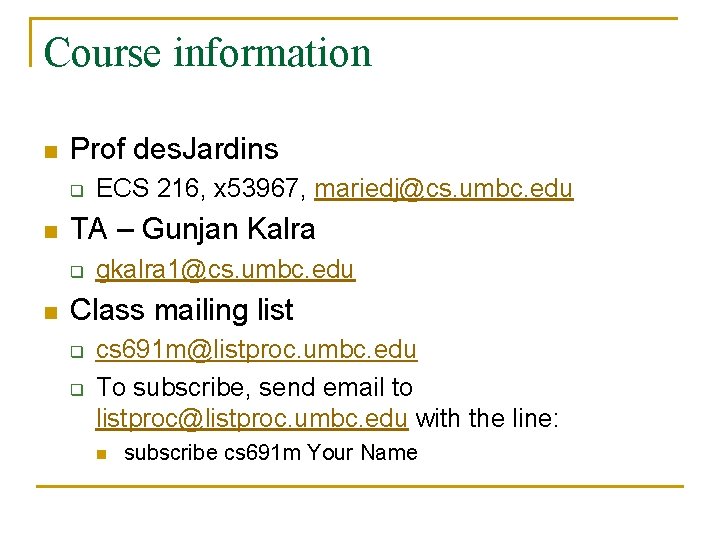Click the small gold bullet before subscribe cs691m

(x=102, y=455)
